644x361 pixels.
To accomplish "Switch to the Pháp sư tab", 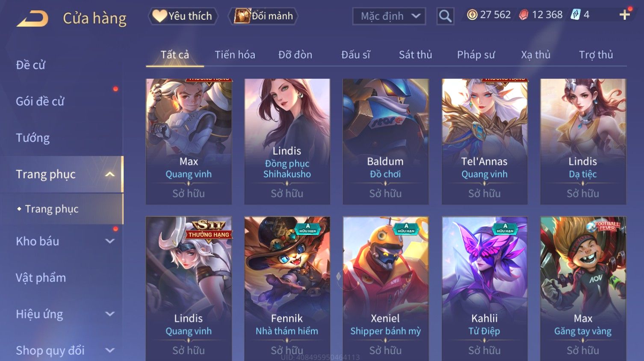I will pyautogui.click(x=476, y=55).
